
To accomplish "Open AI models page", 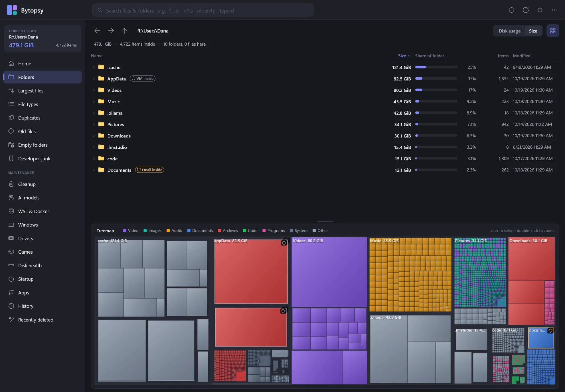I will 42,198.
